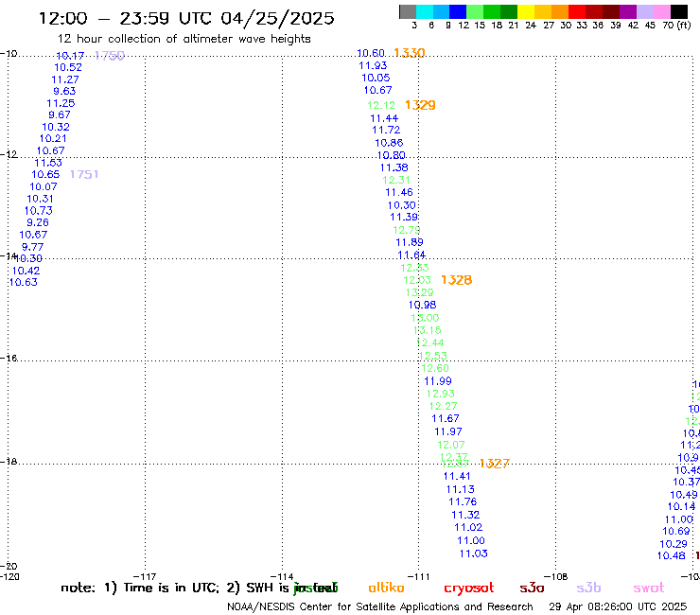The image size is (700, 615).
Task: Click the wave height value 11.72
Action: [386, 130]
